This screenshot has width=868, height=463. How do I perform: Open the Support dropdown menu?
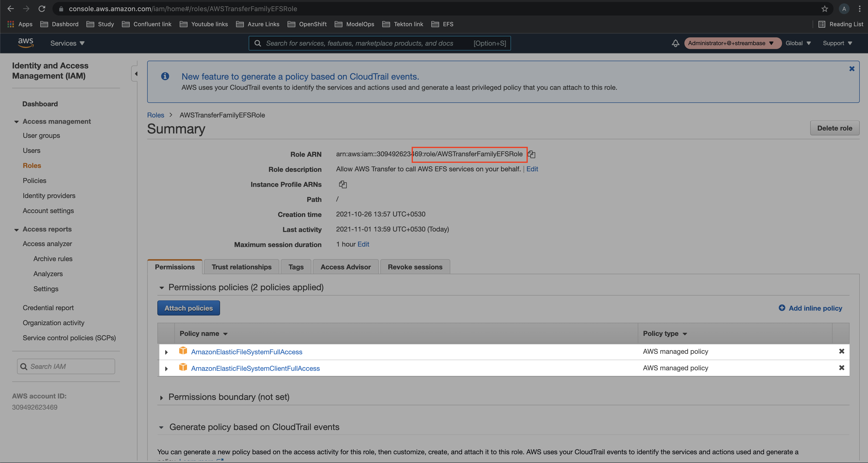click(x=837, y=43)
